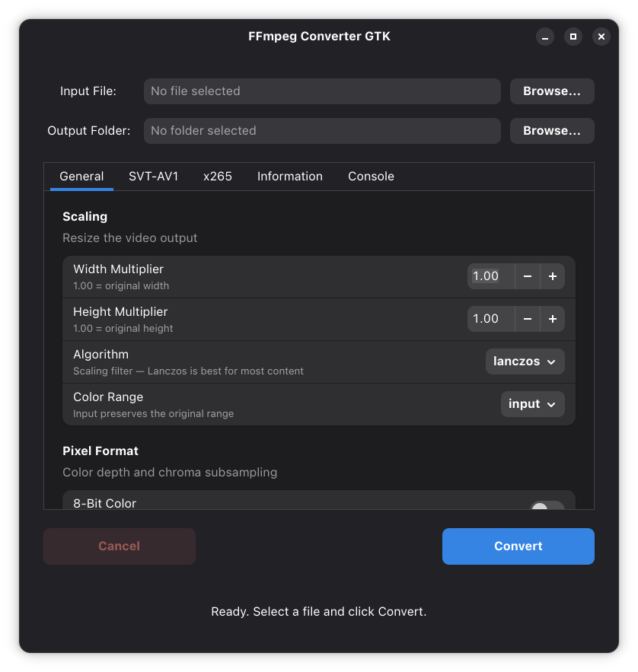The width and height of the screenshot is (638, 672).
Task: Browse for an input file
Action: (x=552, y=91)
